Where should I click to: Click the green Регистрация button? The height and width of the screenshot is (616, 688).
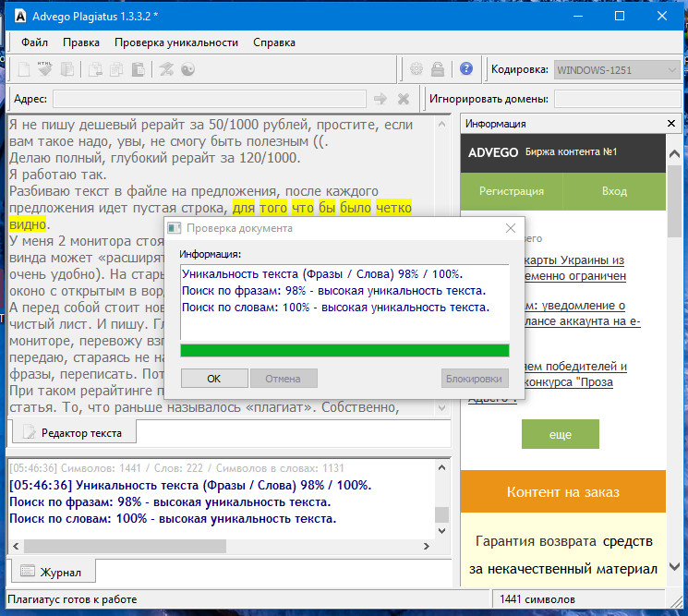(512, 191)
